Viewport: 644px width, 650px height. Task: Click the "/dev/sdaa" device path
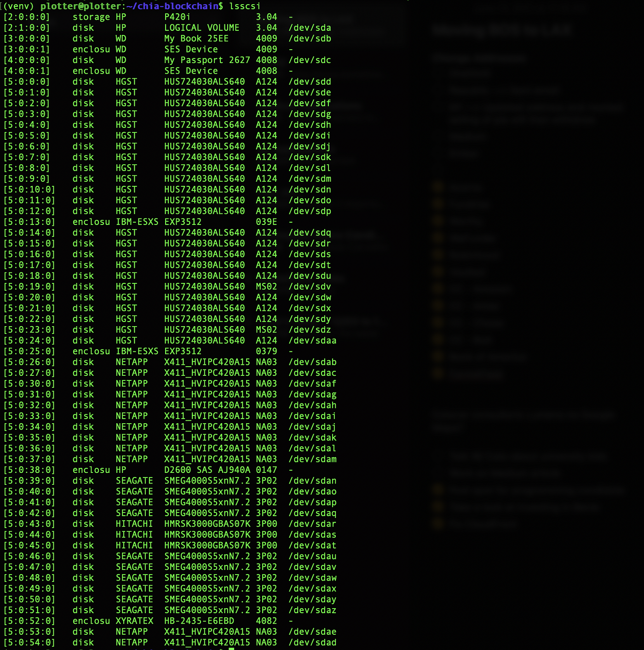(x=313, y=340)
